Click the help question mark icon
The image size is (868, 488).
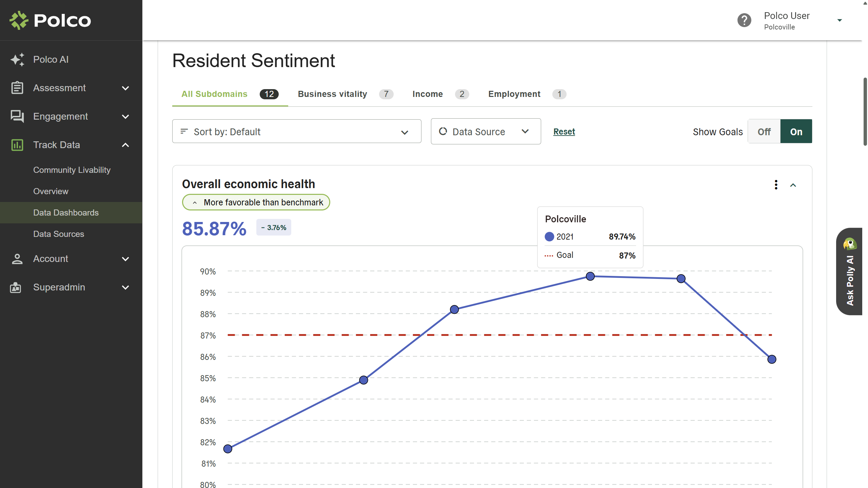tap(744, 20)
